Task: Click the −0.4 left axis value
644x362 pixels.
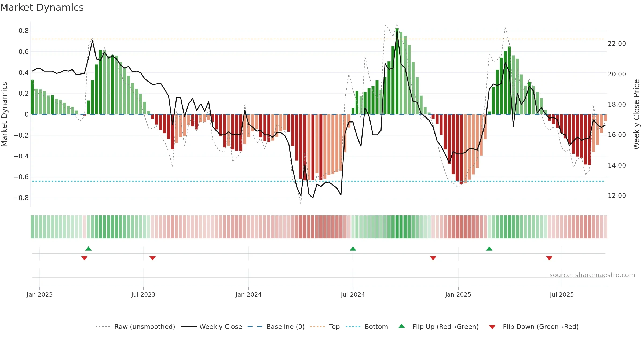Action: coord(21,156)
